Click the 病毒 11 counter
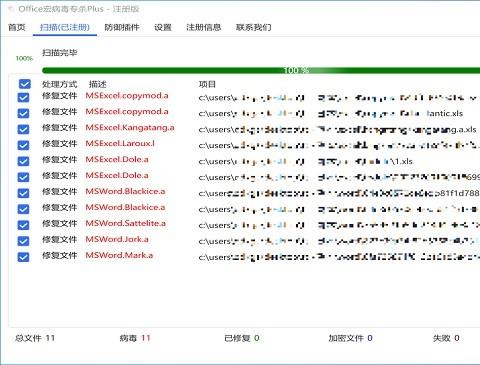 [135, 338]
